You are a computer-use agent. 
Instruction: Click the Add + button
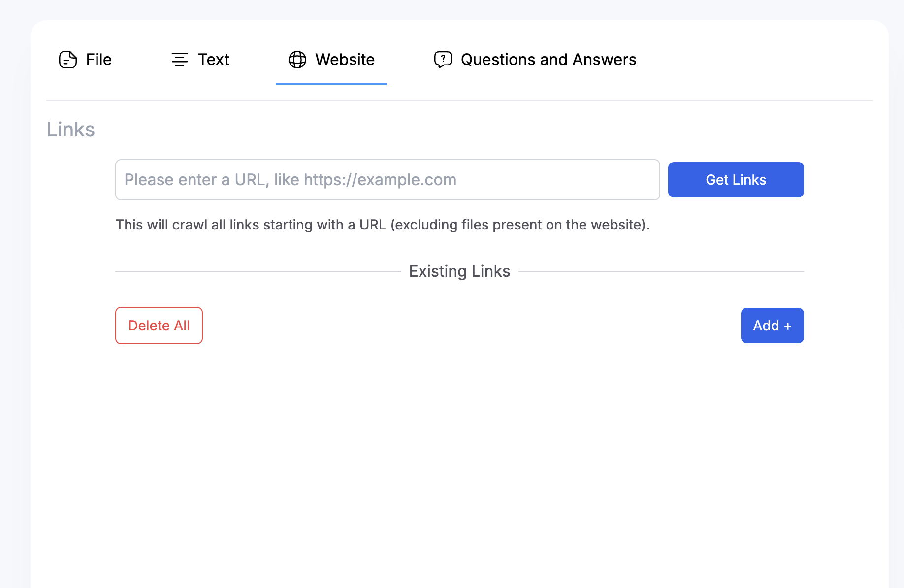pyautogui.click(x=773, y=326)
